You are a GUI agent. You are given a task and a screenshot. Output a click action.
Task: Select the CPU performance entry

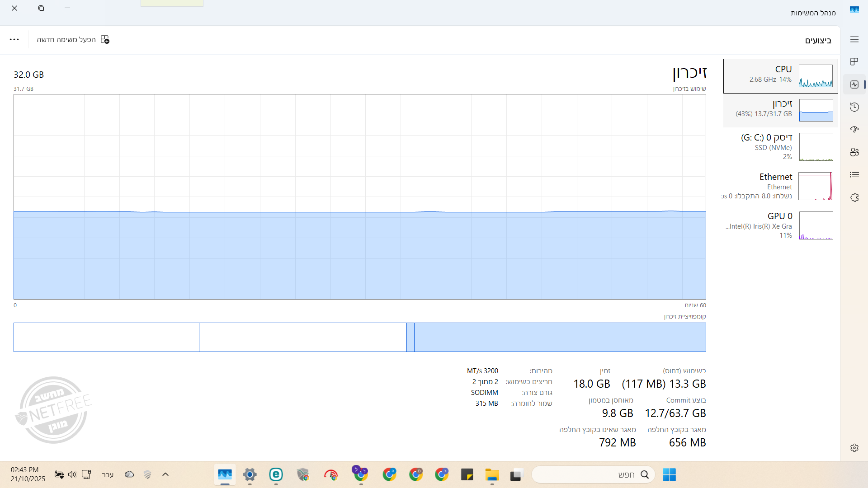click(780, 75)
